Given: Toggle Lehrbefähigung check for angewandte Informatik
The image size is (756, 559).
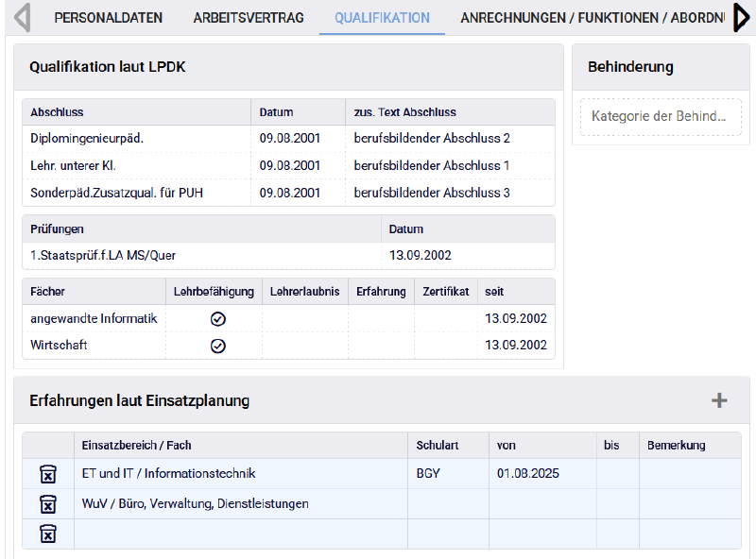Looking at the screenshot, I should (218, 319).
